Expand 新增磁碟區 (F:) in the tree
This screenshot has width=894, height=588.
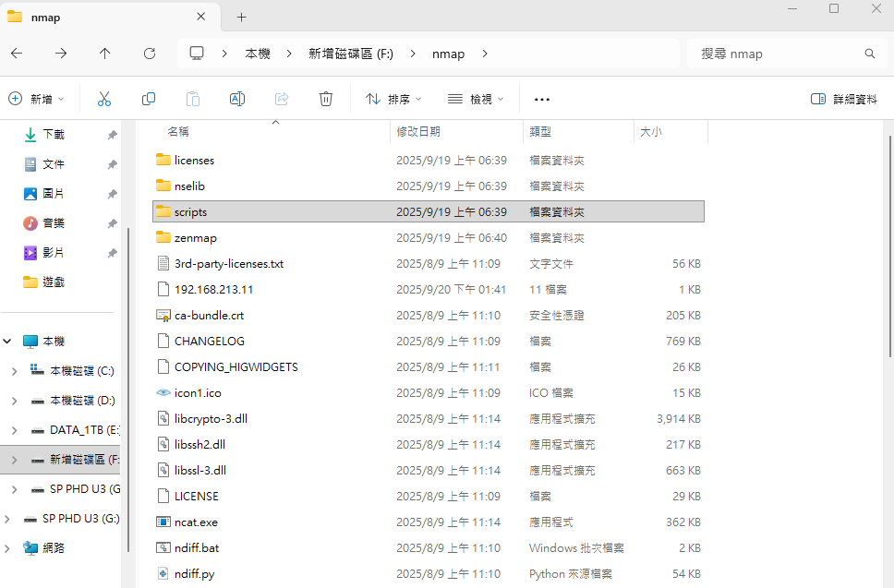(x=14, y=460)
